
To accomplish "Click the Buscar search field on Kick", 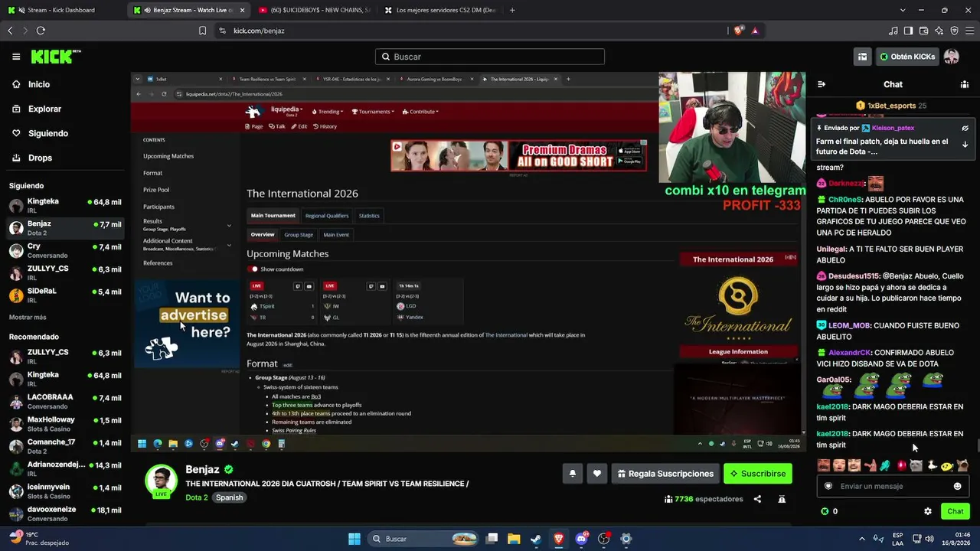I will tap(490, 57).
